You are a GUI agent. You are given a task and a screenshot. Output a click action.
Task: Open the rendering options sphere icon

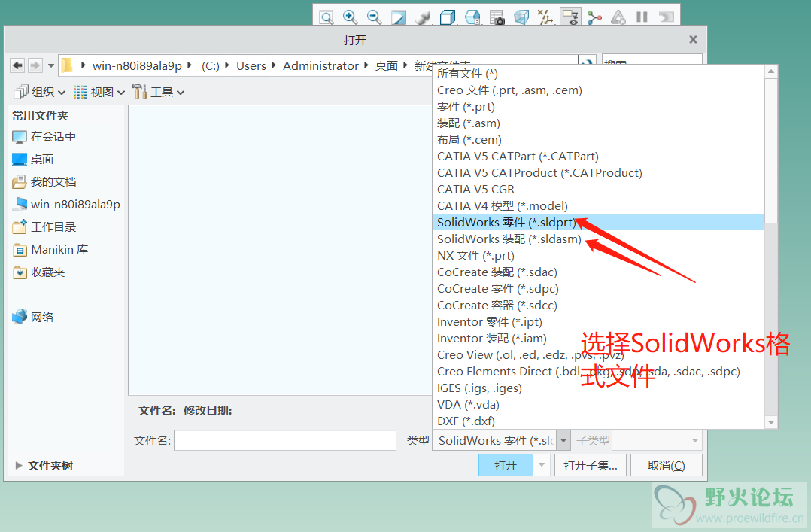click(423, 17)
